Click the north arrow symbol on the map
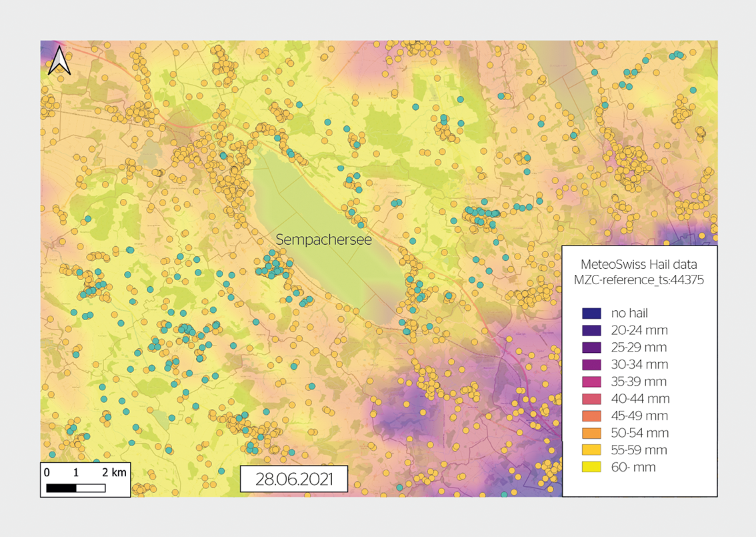This screenshot has height=537, width=756. 59,60
